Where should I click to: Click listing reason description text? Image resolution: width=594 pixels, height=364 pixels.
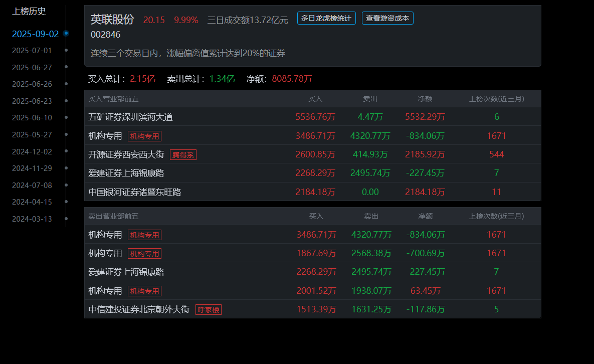[x=188, y=54]
